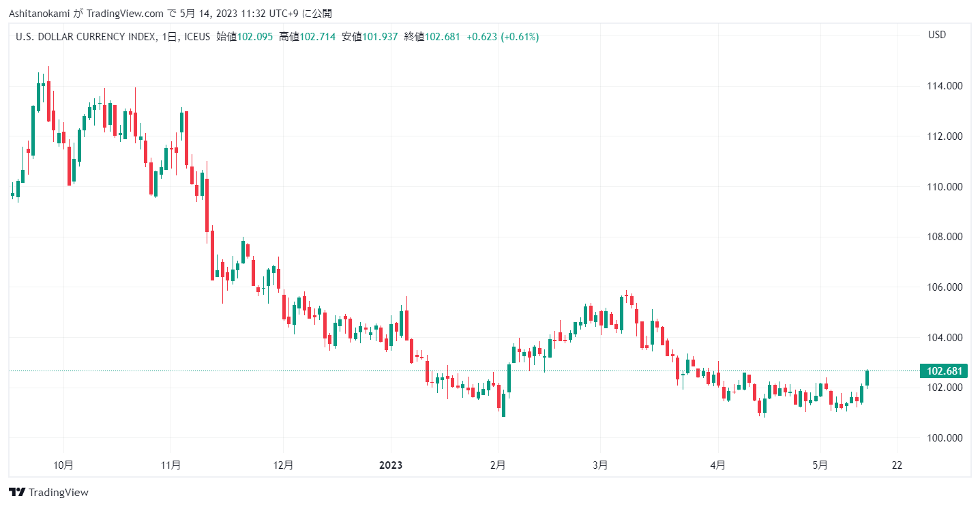The width and height of the screenshot is (980, 507).
Task: Click the Ashitanokami publish attribution text
Action: pos(171,13)
